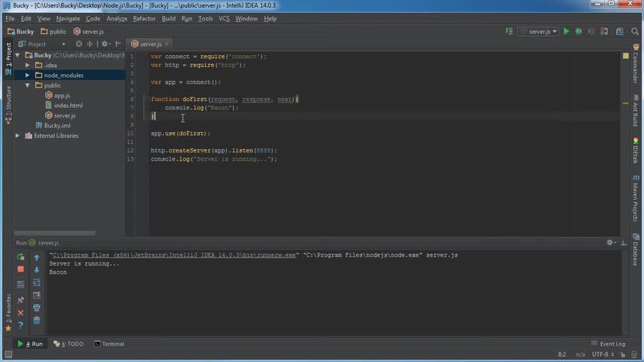Screen dimensions: 644x362
Task: Toggle soft wraps in console output
Action: [x=36, y=283]
